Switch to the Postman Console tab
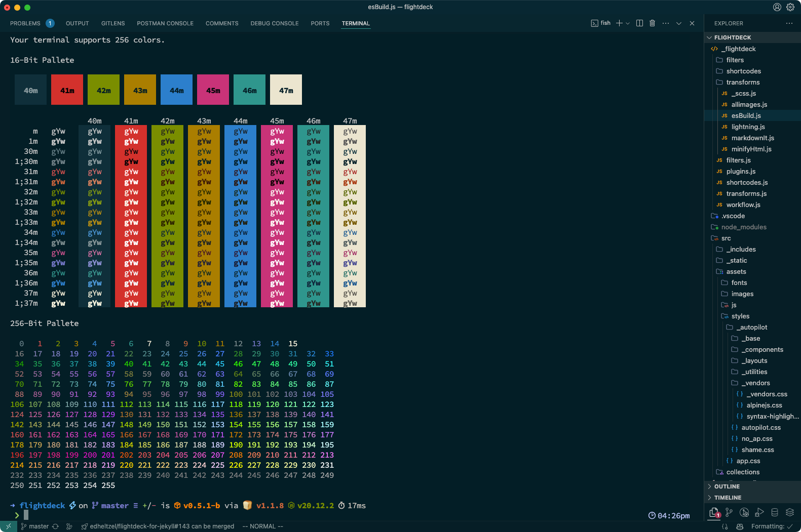 tap(165, 23)
